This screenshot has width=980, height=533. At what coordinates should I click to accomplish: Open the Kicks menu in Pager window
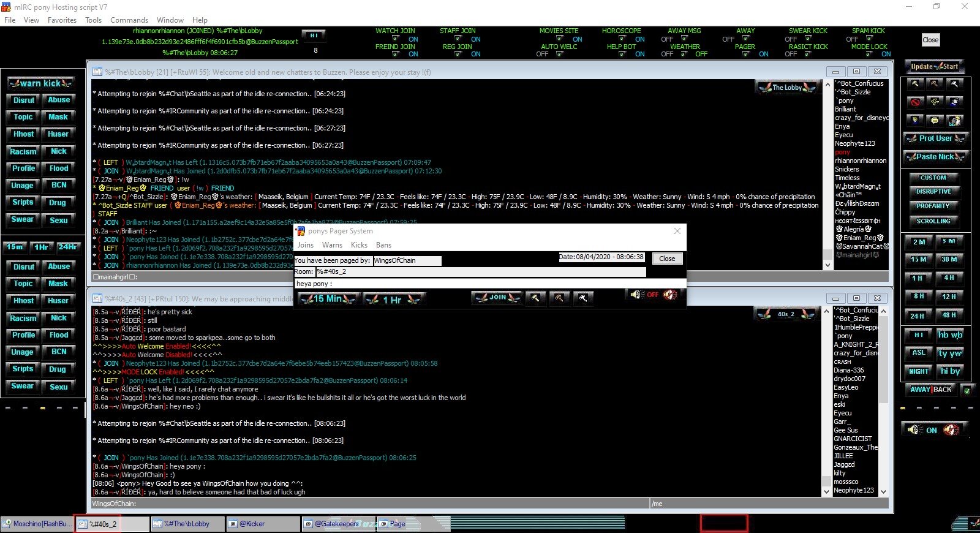point(359,245)
